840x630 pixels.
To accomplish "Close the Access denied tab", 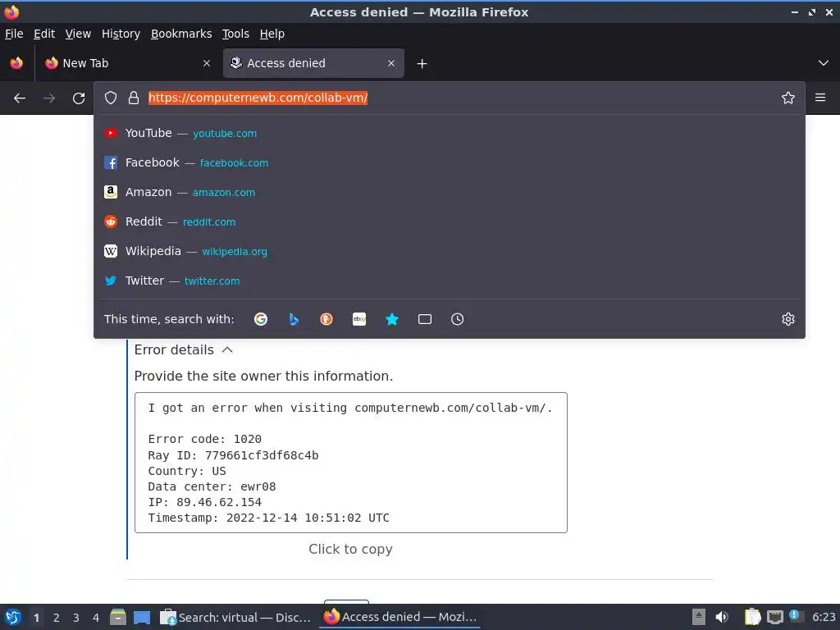I will pyautogui.click(x=391, y=63).
